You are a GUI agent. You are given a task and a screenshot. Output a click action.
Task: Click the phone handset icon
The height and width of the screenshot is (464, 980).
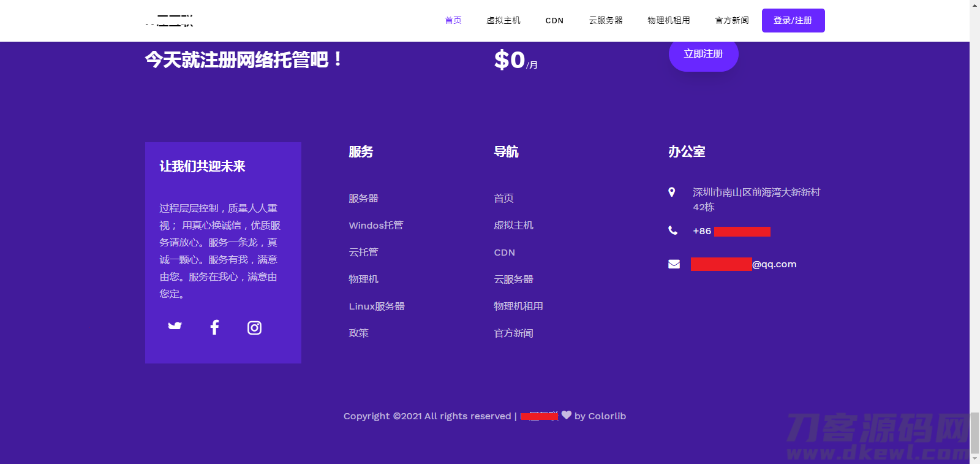click(x=673, y=230)
